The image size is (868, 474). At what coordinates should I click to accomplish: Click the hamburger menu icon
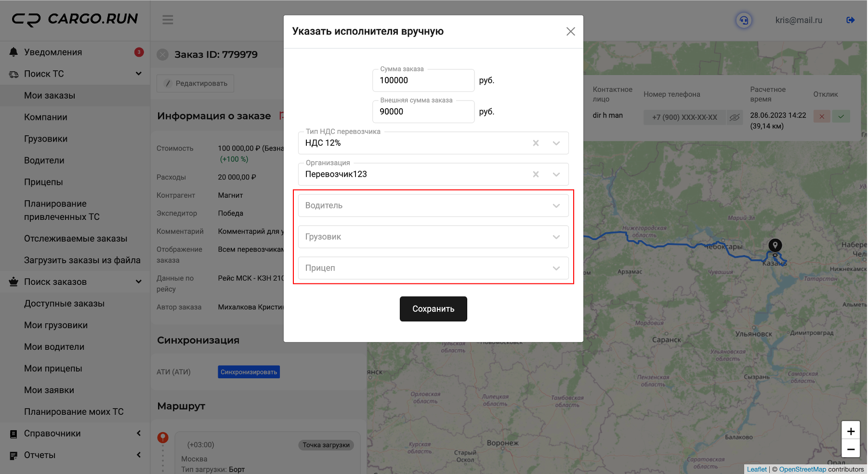(x=168, y=20)
